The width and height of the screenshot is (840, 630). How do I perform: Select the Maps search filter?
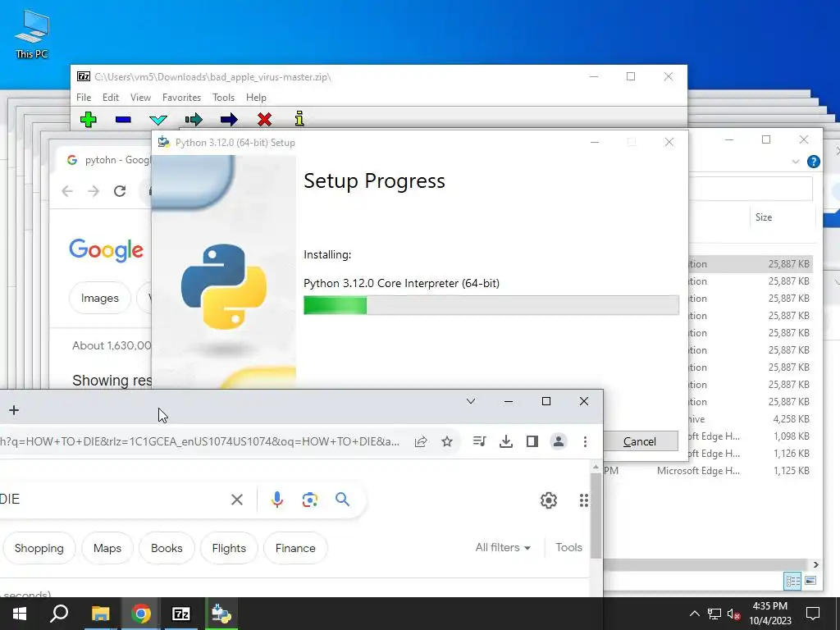(107, 548)
